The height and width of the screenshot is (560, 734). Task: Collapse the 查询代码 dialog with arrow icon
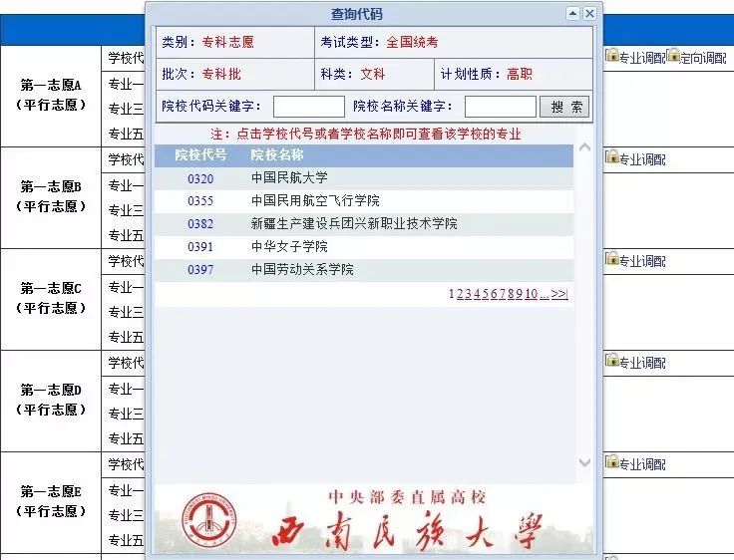point(572,14)
